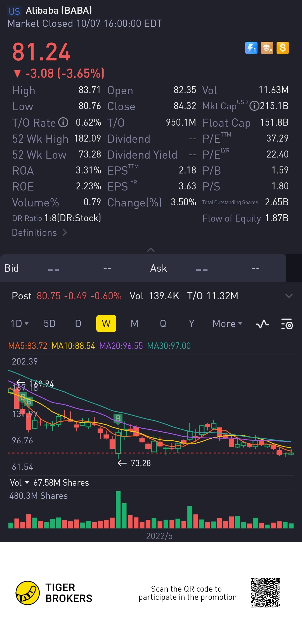Viewport: 302px width, 644px height.
Task: Tap the MA20:96.55 indicator label
Action: tap(121, 346)
